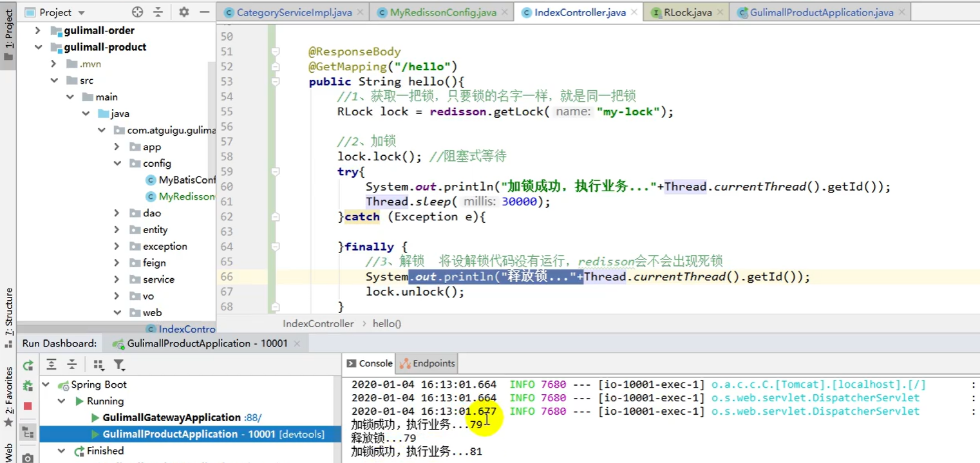Fold the try block at line 59
Image resolution: width=980 pixels, height=463 pixels.
[x=275, y=172]
